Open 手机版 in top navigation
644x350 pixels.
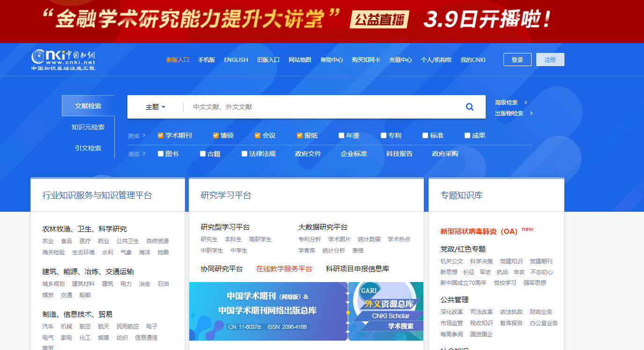pos(207,60)
